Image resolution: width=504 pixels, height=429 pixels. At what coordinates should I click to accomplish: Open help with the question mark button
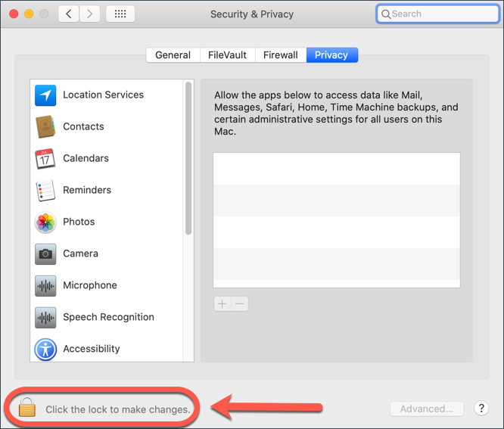click(x=481, y=408)
